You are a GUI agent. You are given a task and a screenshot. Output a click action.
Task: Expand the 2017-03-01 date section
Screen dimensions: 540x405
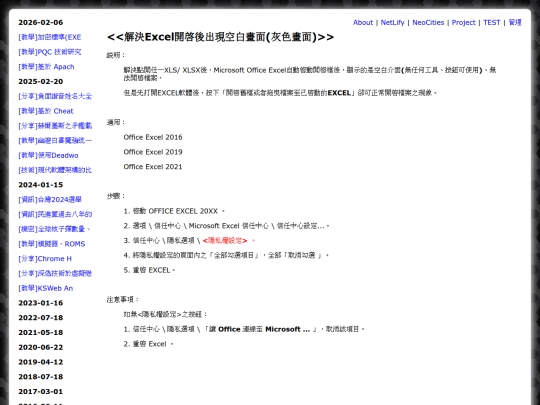(41, 392)
